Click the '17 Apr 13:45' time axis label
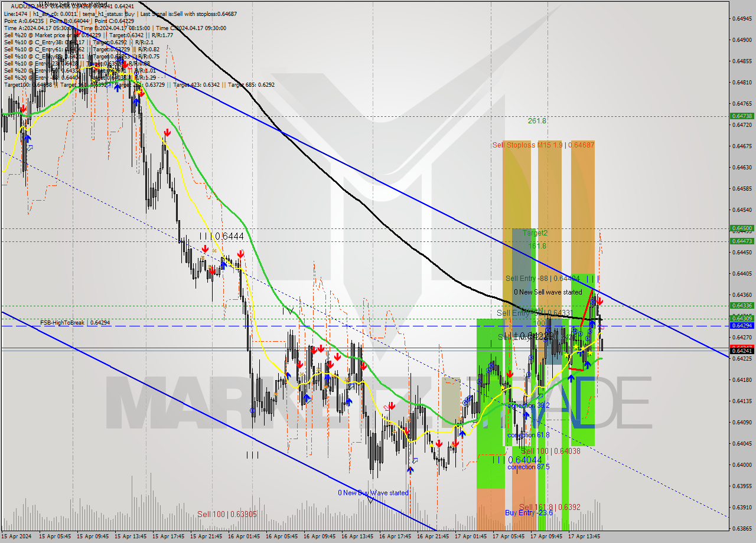756x543 pixels. (x=584, y=537)
